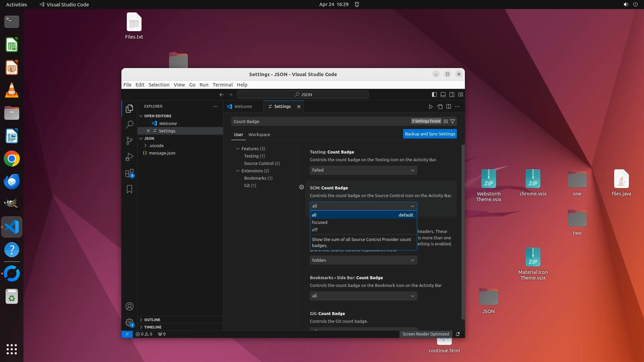This screenshot has width=644, height=362.
Task: Open the Bookmarks view icon
Action: click(129, 189)
